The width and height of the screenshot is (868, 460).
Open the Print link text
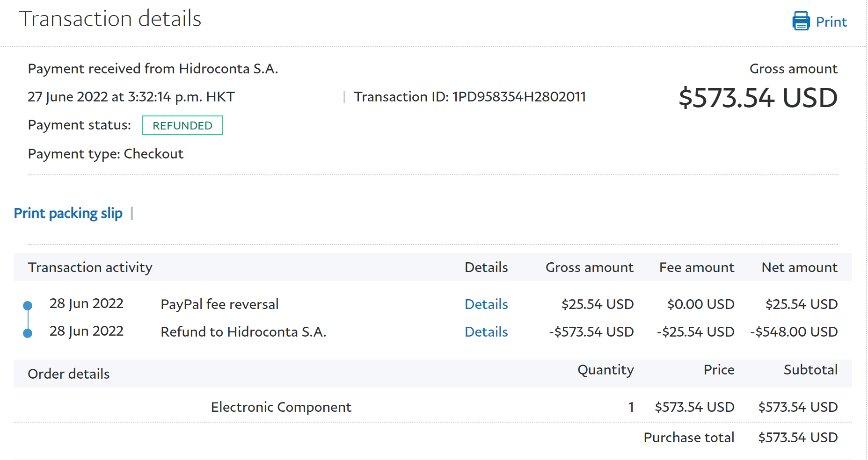point(831,22)
